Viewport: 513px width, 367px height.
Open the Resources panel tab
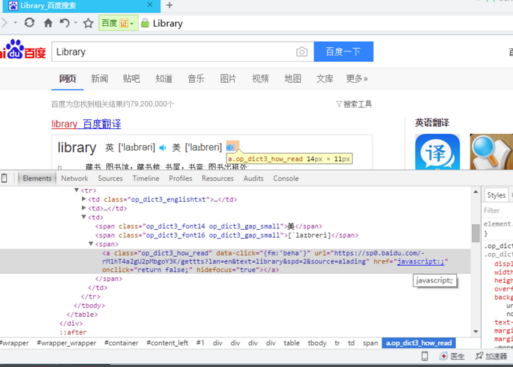click(217, 178)
